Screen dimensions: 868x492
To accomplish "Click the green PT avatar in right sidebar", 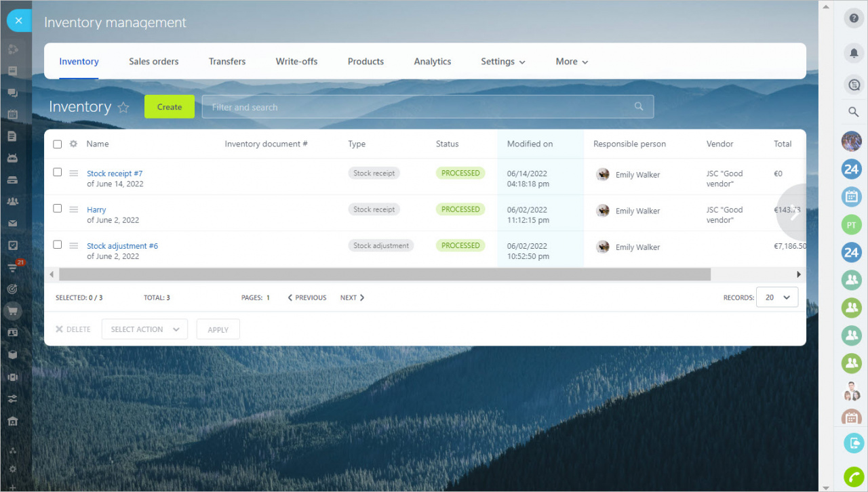I will pos(851,224).
